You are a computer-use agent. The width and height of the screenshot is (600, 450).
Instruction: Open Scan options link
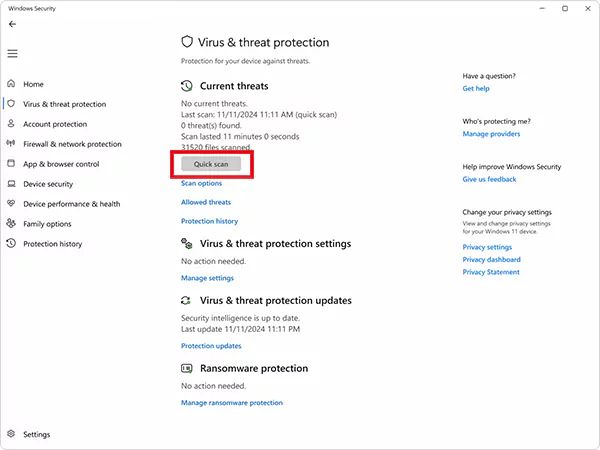coord(201,183)
